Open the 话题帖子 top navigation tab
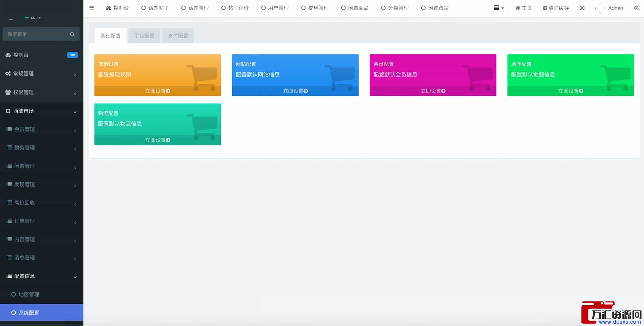644x326 pixels. click(x=155, y=8)
